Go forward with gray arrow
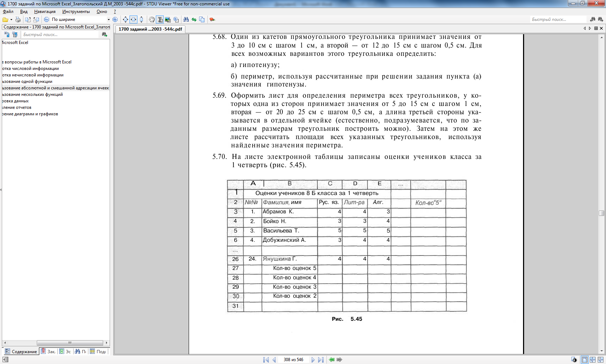606x364 pixels. point(339,360)
